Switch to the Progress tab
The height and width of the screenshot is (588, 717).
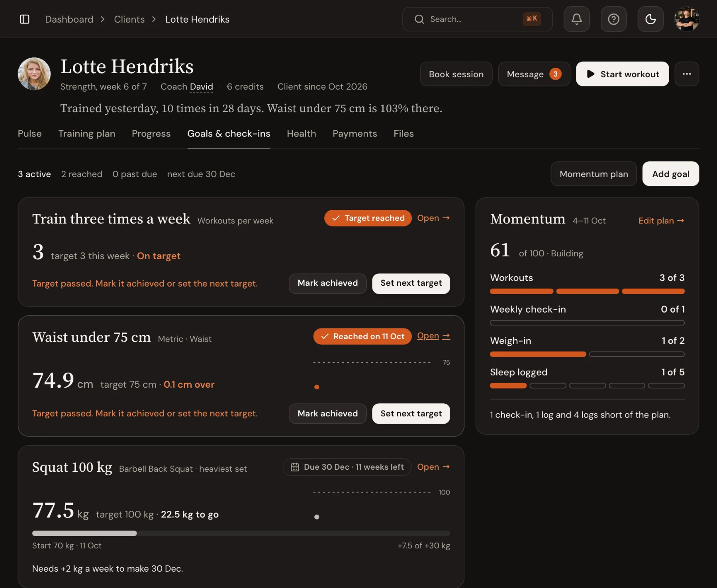coord(151,134)
